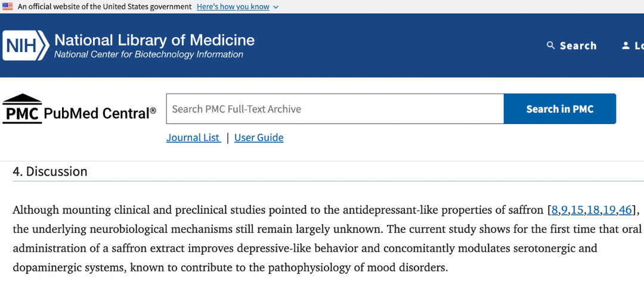Focus the Search PMC Full-Text Archive field
The width and height of the screenshot is (644, 293).
point(335,109)
